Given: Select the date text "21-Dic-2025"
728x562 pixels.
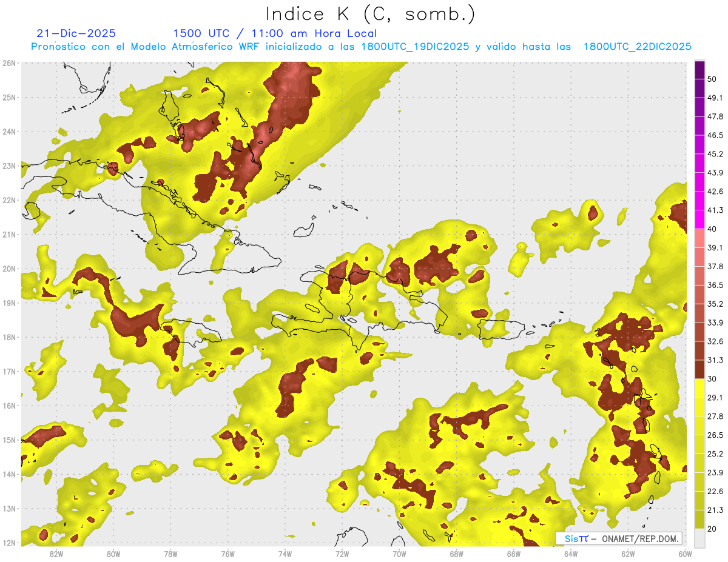Looking at the screenshot, I should 76,33.
